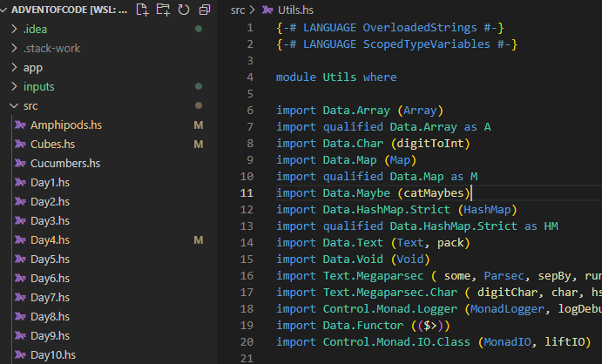The width and height of the screenshot is (602, 364).
Task: Click the Haskell icon beside Day5.hs
Action: click(x=20, y=259)
